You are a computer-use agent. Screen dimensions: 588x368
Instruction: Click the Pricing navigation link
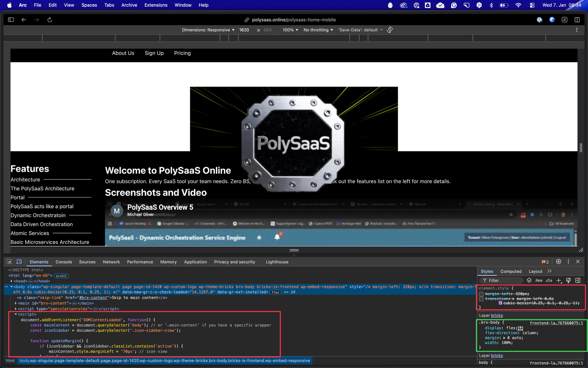pos(182,53)
